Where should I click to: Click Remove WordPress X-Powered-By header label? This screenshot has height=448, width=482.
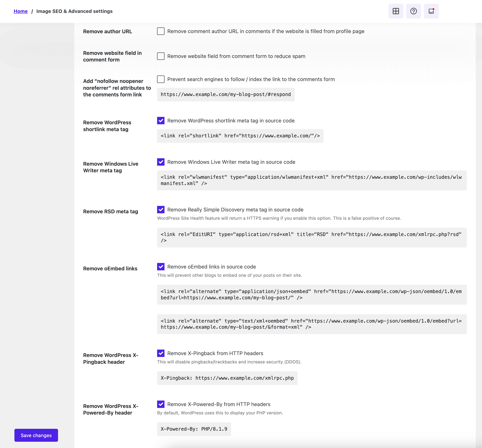[111, 409]
